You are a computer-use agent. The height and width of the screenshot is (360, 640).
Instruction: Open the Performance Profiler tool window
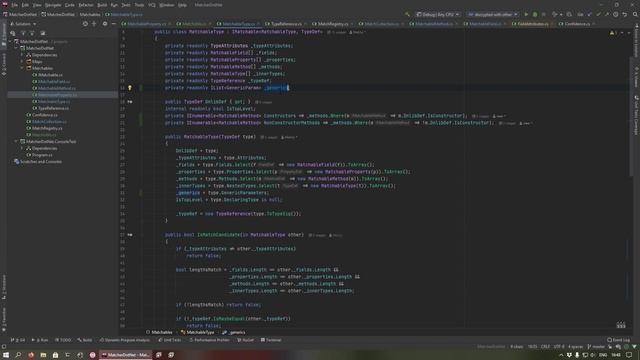tap(209, 340)
